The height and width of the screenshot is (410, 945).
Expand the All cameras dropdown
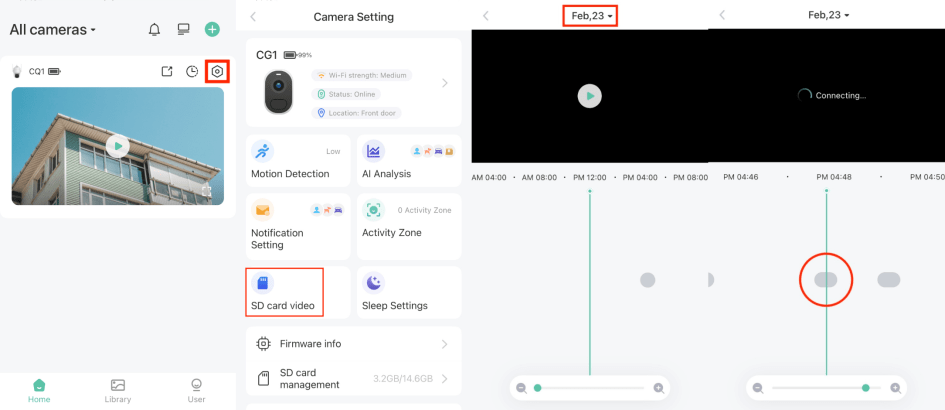[53, 30]
